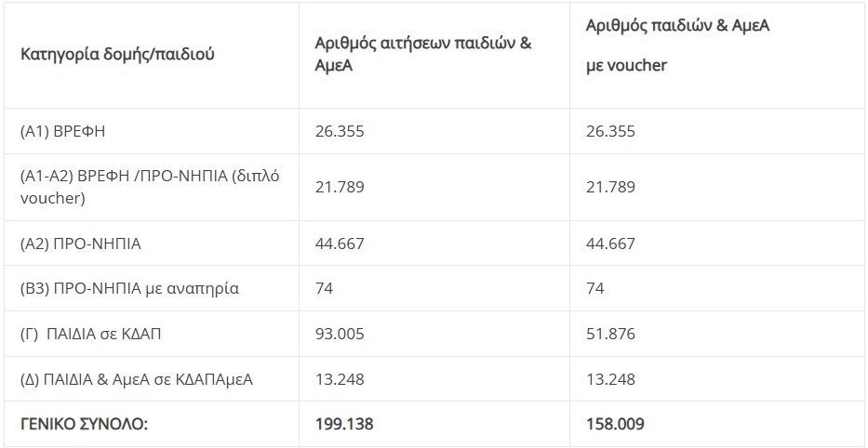Click the ΒΡΕΦΗ /ΠΡΟ-ΝΗΠΙΑ διπλό voucher cell

(x=150, y=187)
